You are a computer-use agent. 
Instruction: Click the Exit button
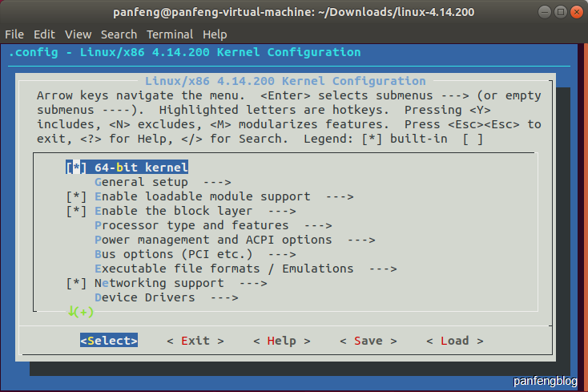point(195,341)
